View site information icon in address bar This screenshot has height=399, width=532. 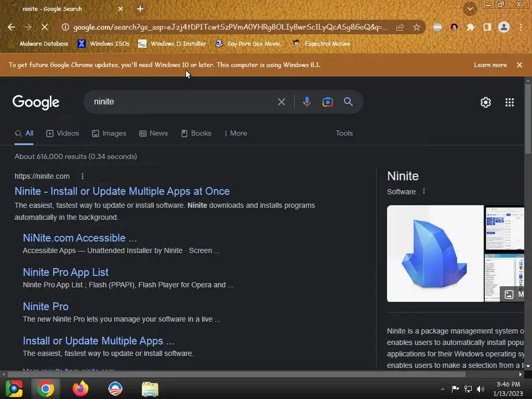(x=65, y=27)
